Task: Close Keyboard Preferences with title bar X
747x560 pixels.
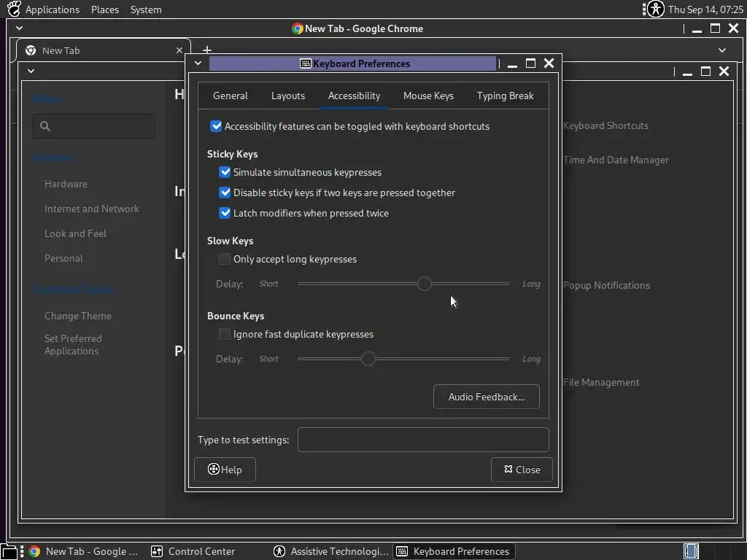Action: [x=549, y=63]
